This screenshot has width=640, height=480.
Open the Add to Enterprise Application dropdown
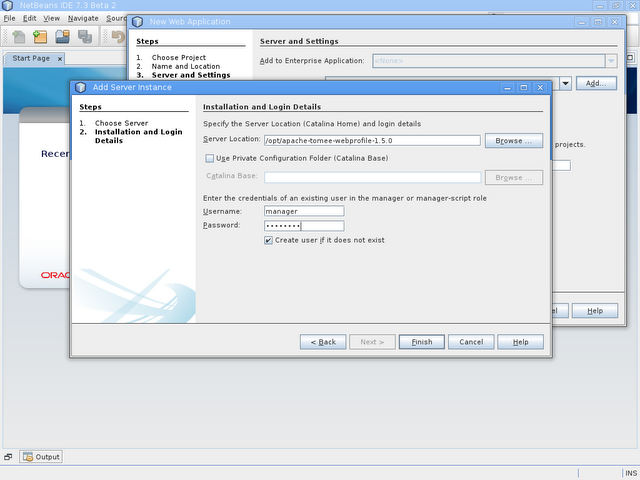click(x=611, y=61)
